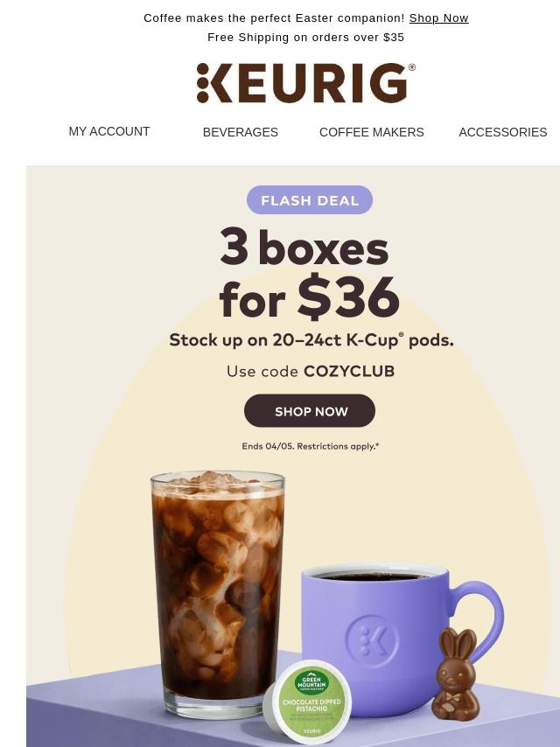The width and height of the screenshot is (560, 747).
Task: Click the Keurig logo
Action: point(305,83)
